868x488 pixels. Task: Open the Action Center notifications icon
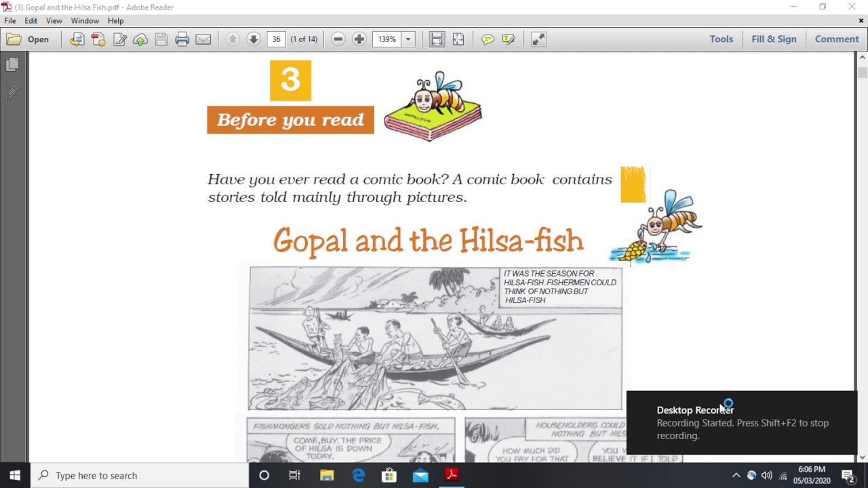coord(848,475)
